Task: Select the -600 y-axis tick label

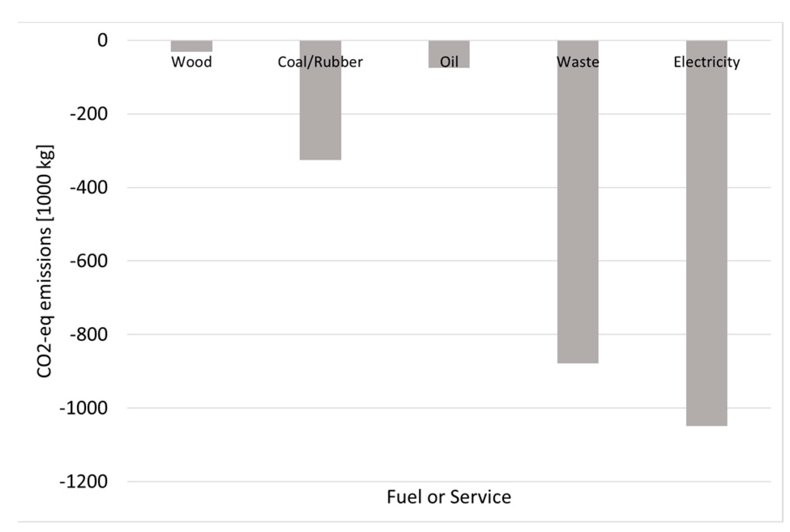Action: (89, 261)
